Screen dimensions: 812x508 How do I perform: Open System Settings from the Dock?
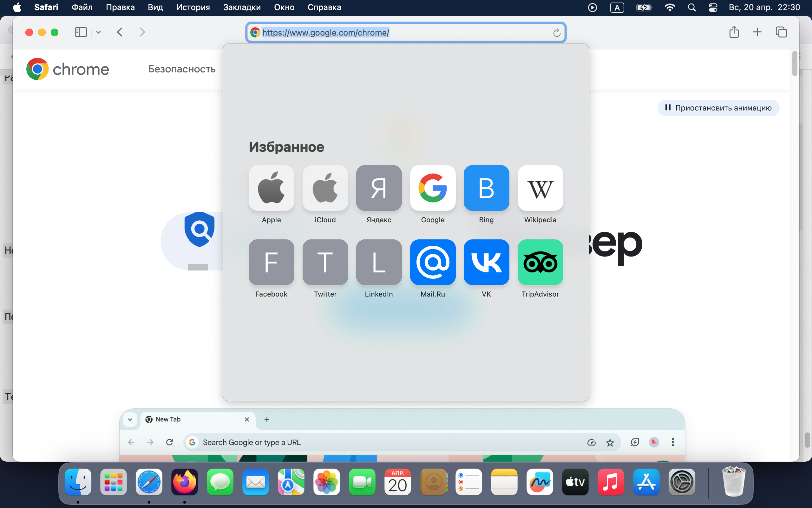point(682,482)
